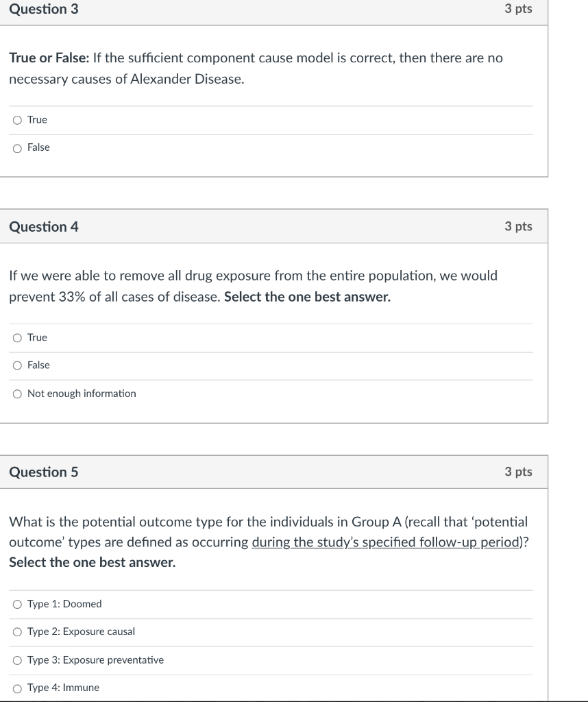Viewport: 588px width, 702px height.
Task: Select False for Question 3
Action: (x=16, y=147)
